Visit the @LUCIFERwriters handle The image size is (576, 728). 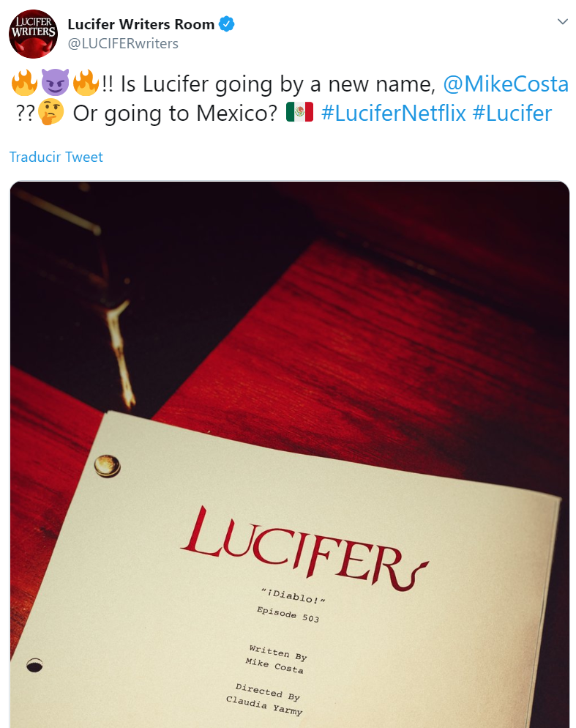(x=123, y=44)
